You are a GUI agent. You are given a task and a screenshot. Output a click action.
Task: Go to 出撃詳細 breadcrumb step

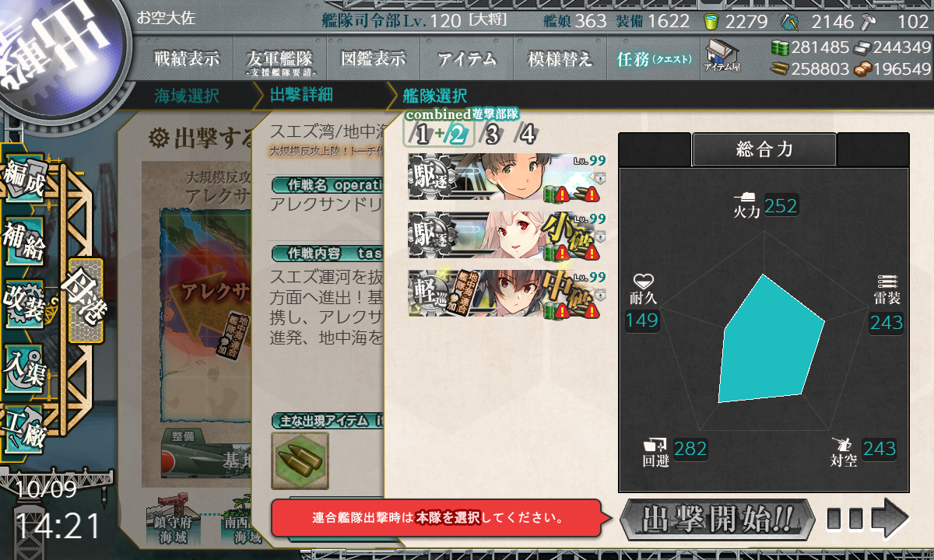(302, 95)
